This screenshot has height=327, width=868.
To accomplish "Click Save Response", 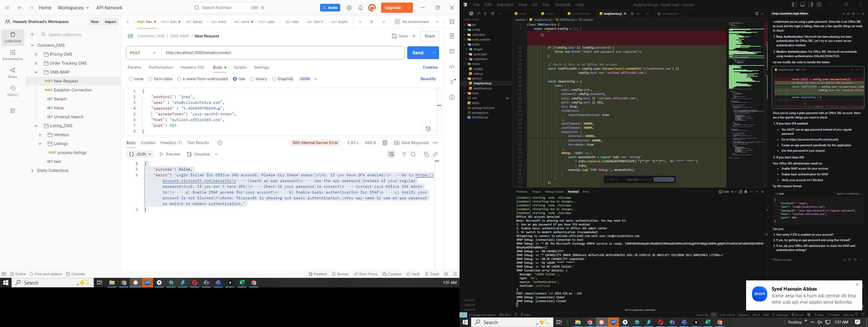I will tap(411, 143).
